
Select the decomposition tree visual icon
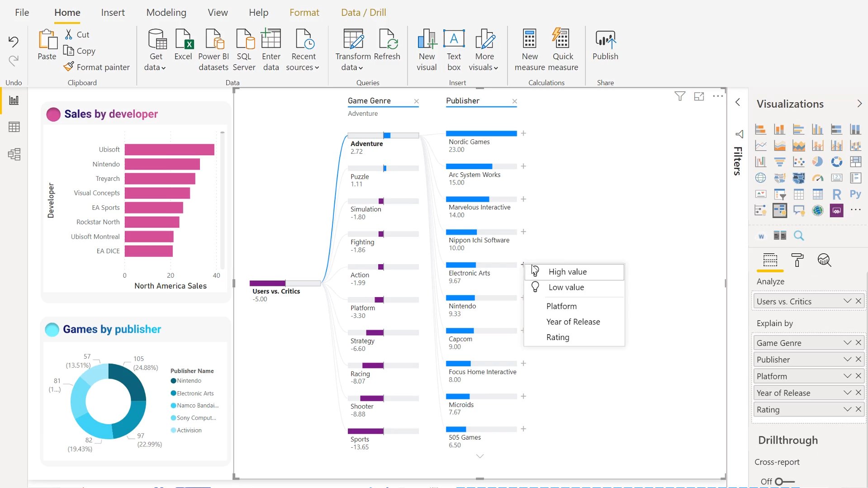(779, 211)
